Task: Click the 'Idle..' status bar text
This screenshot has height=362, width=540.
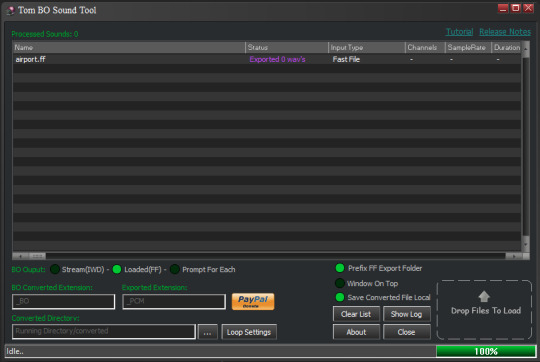Action: click(15, 351)
